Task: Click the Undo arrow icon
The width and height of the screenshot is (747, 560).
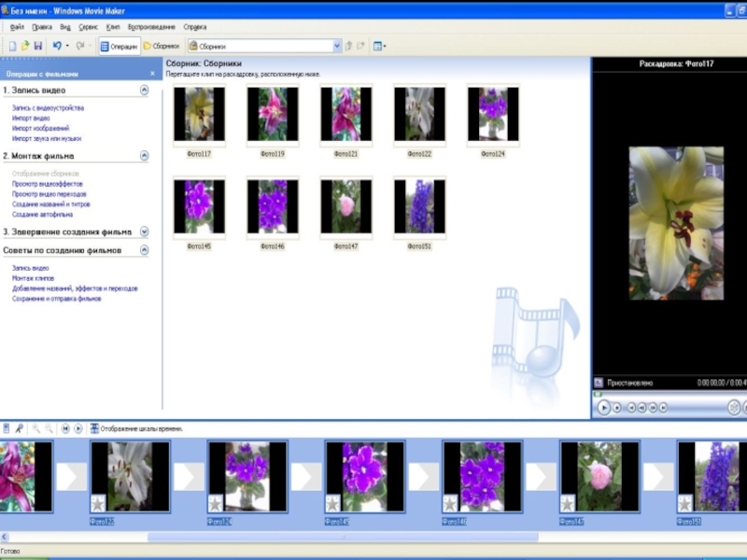Action: pyautogui.click(x=57, y=46)
